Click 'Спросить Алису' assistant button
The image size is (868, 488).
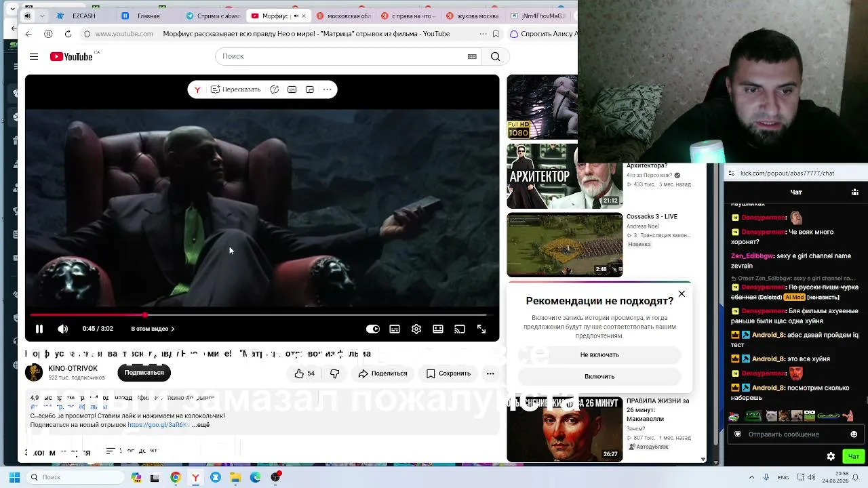[x=542, y=34]
